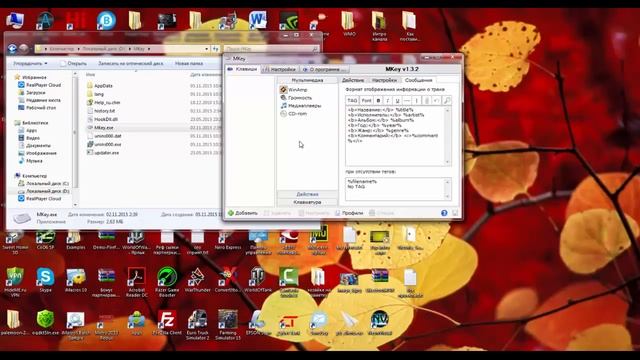Select the lang folder in Explorer
640x360 pixels.
tap(95, 94)
